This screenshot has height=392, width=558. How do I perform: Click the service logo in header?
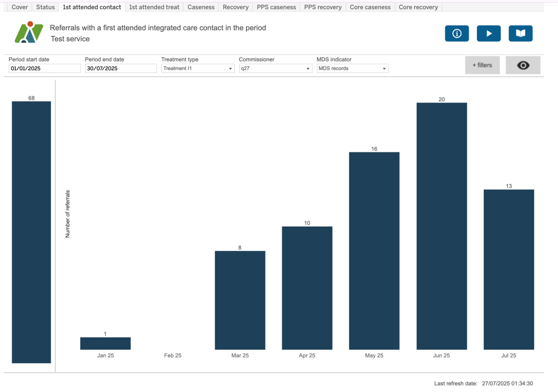tap(28, 33)
